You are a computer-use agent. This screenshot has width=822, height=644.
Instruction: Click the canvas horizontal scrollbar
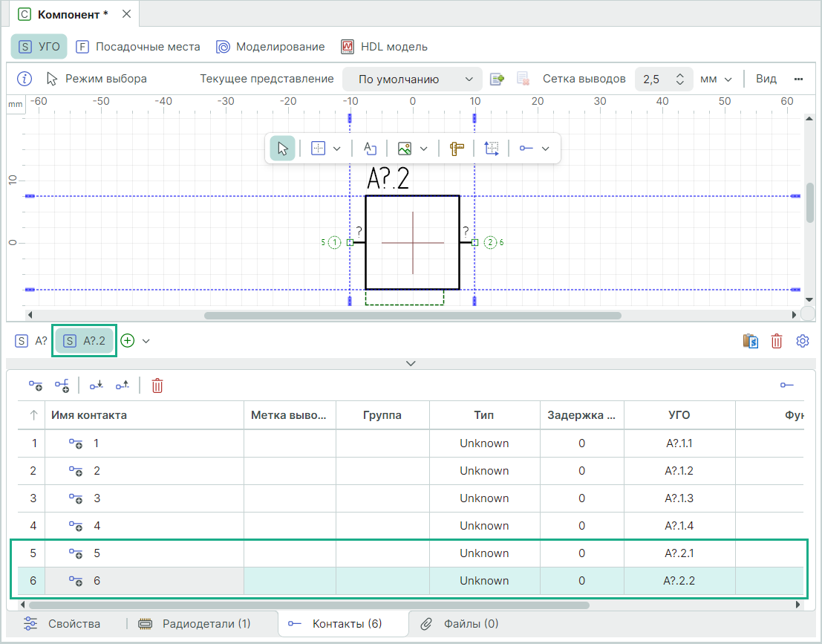click(412, 315)
